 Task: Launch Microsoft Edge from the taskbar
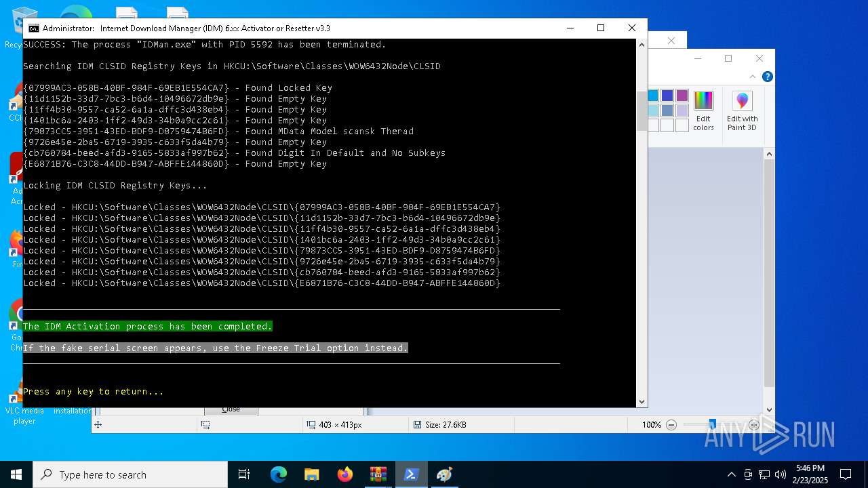click(279, 474)
